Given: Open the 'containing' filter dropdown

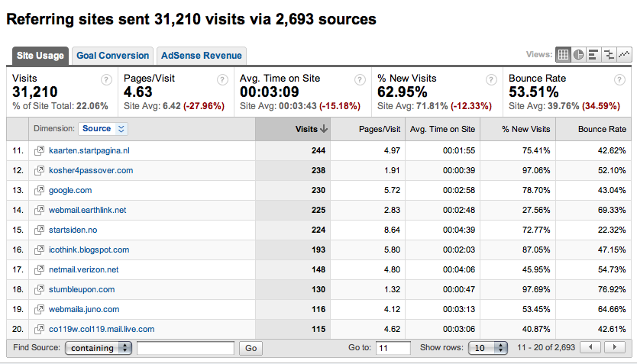Looking at the screenshot, I should tap(99, 348).
